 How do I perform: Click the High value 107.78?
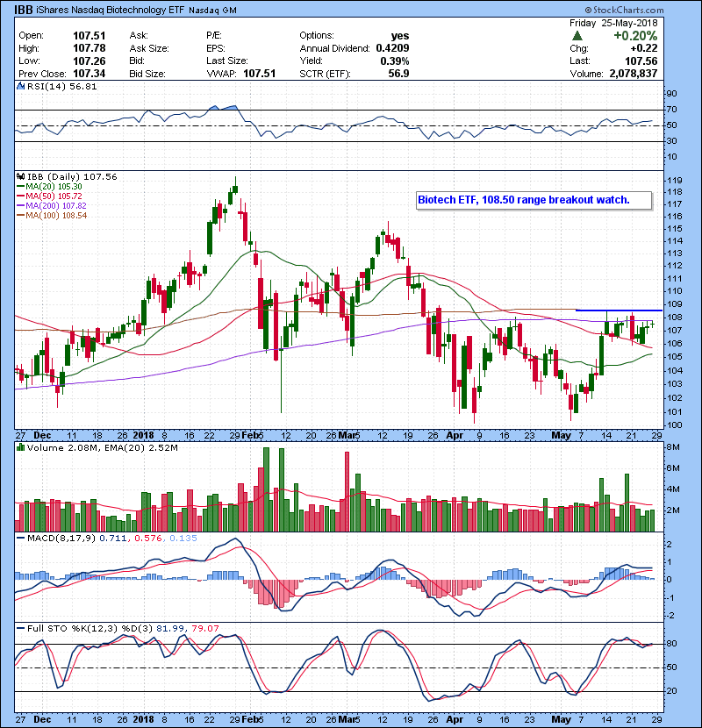[90, 48]
